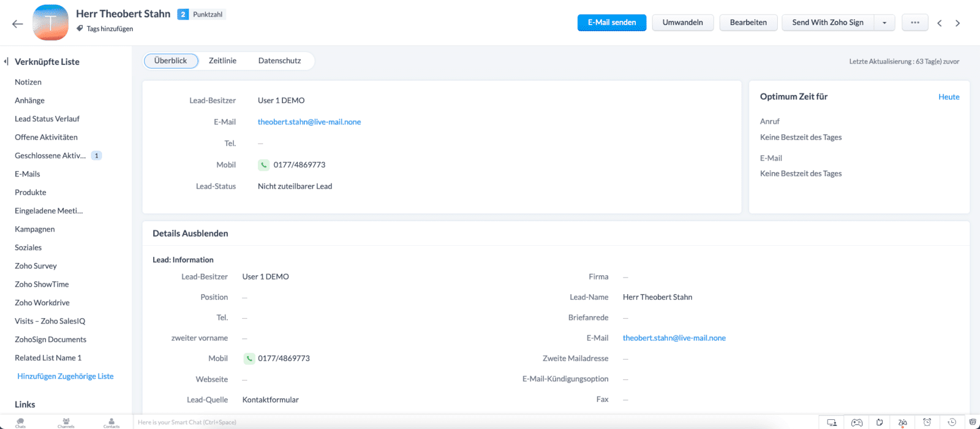Click the email link in the overview card
The width and height of the screenshot is (980, 429).
pyautogui.click(x=309, y=122)
